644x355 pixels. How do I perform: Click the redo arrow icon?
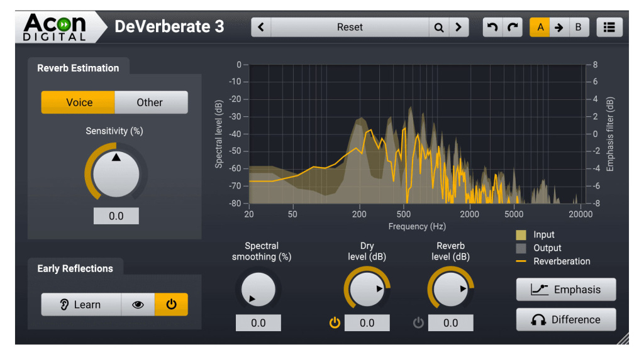coord(513,28)
